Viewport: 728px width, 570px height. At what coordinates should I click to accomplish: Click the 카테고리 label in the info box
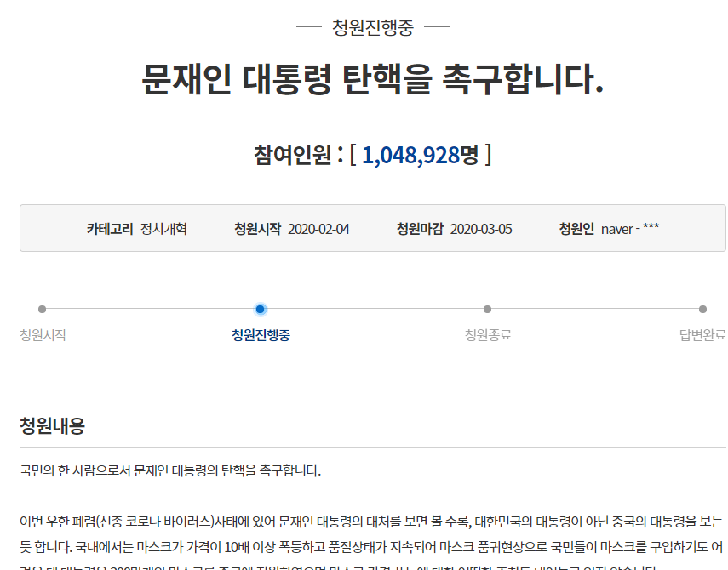(x=110, y=229)
